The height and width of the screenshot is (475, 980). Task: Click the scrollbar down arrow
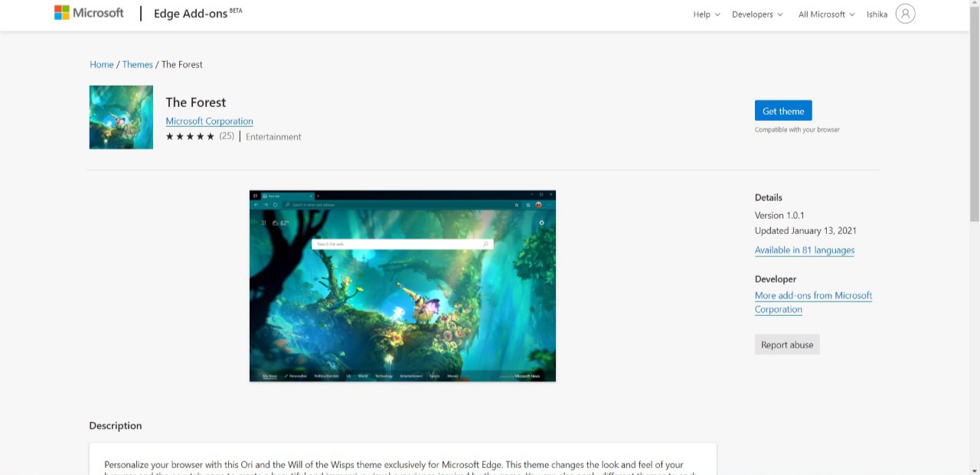click(974, 470)
